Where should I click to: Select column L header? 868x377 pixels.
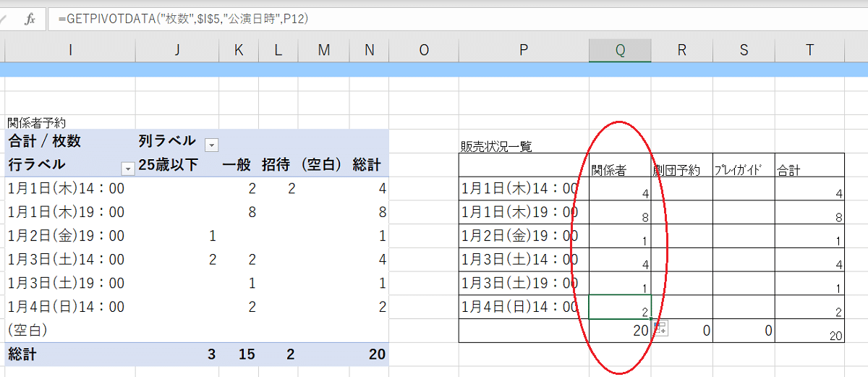pyautogui.click(x=278, y=49)
